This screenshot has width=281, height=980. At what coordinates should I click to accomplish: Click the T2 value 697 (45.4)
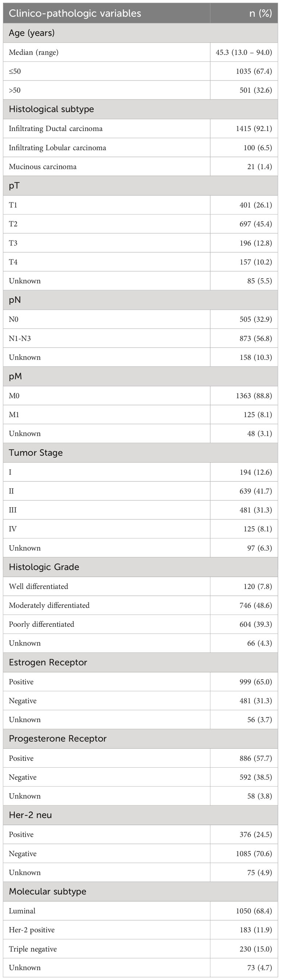click(256, 224)
